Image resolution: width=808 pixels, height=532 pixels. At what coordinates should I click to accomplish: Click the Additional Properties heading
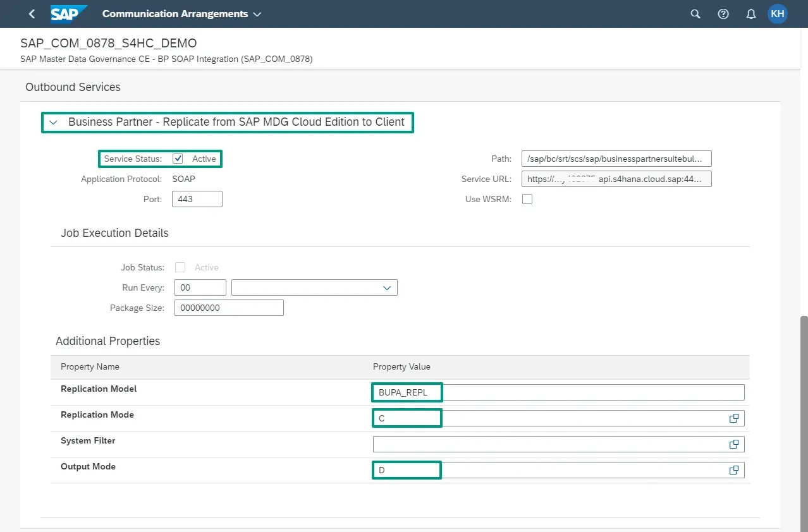[107, 341]
